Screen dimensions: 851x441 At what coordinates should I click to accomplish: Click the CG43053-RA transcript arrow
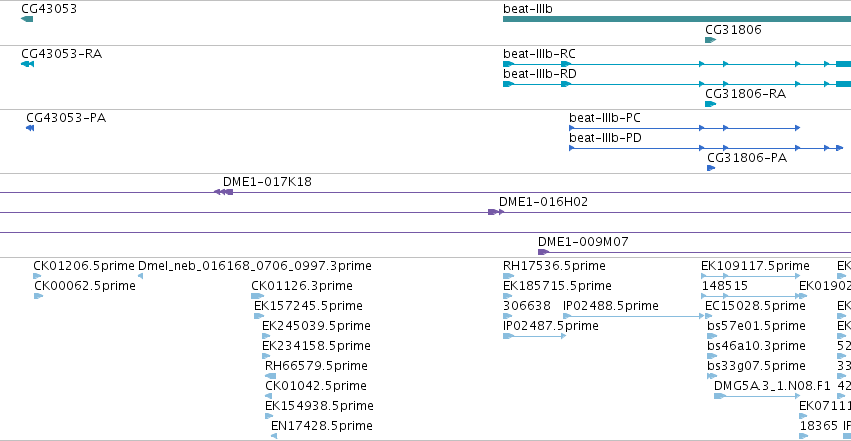pos(27,64)
